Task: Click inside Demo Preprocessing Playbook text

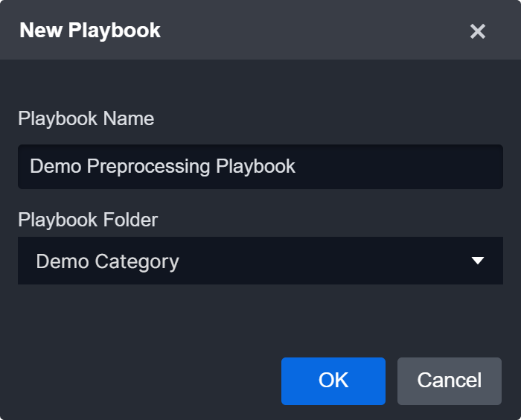Action: pos(163,166)
